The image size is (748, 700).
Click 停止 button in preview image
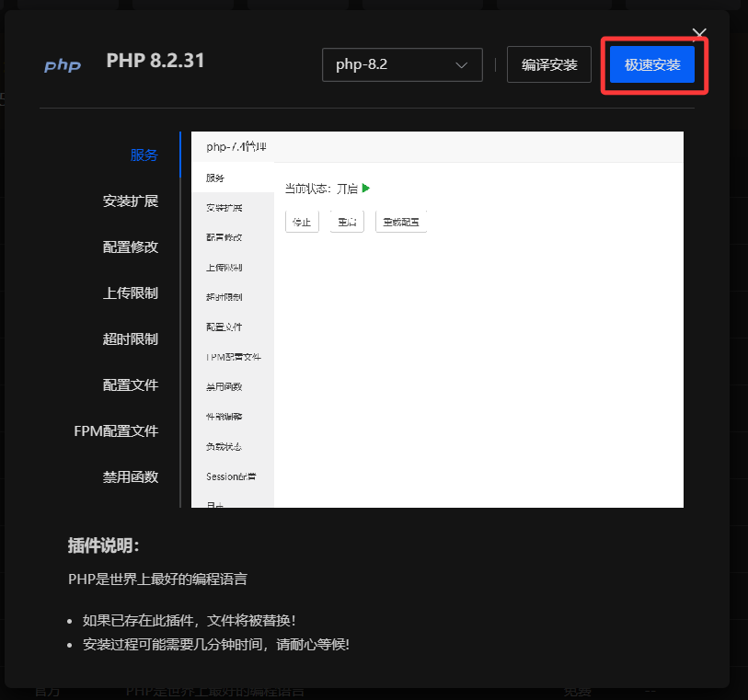tap(302, 222)
